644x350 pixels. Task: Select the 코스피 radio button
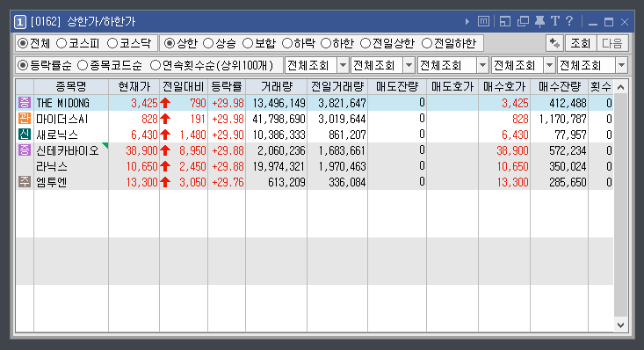(x=62, y=43)
